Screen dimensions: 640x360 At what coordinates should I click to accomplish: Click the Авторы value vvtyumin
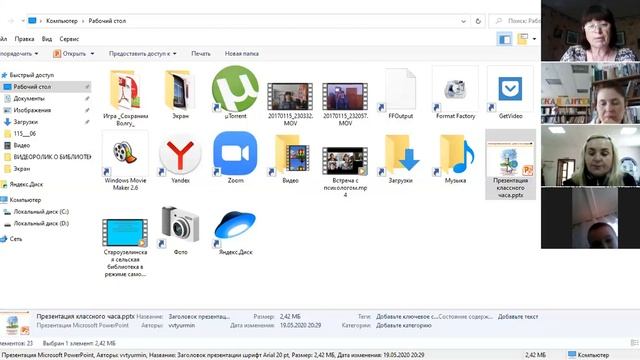click(182, 326)
